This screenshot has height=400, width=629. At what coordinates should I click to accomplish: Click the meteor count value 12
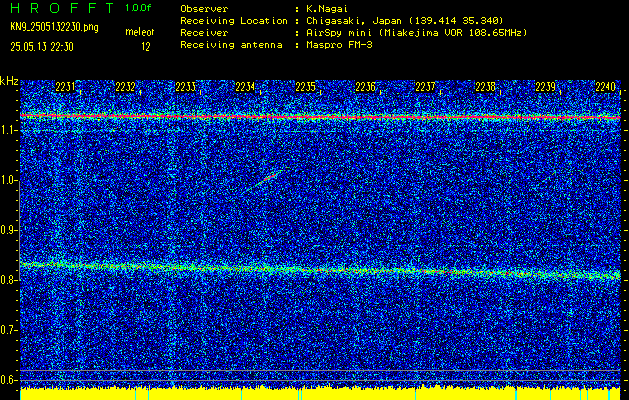[x=146, y=47]
